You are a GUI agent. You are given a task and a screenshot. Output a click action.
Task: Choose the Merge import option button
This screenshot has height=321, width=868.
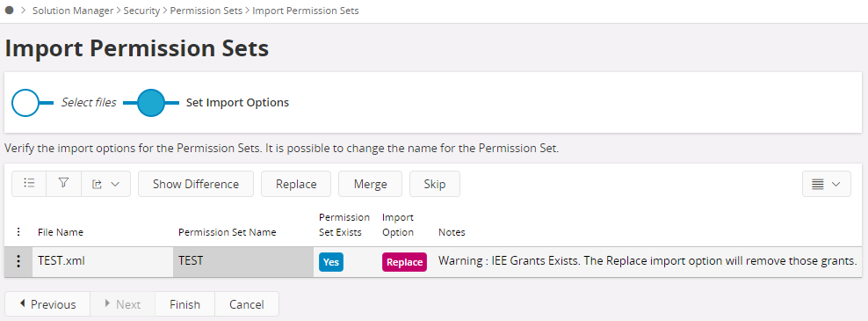[371, 184]
